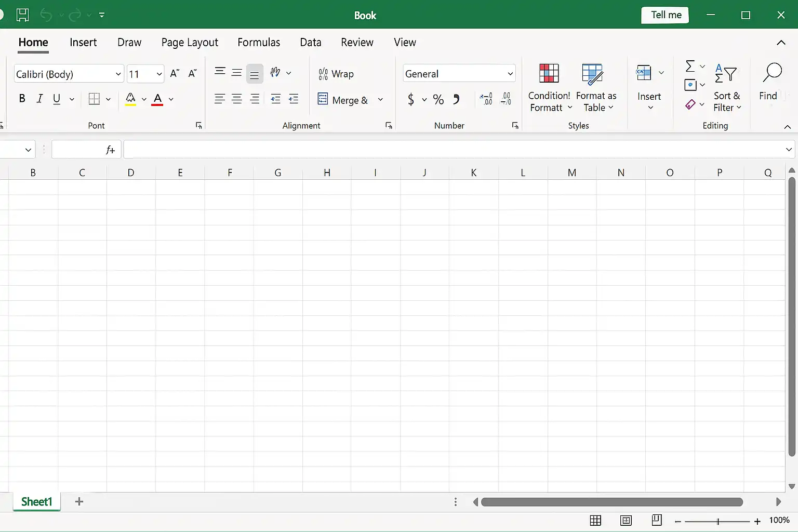798x532 pixels.
Task: Toggle Wrap text
Action: pos(336,74)
